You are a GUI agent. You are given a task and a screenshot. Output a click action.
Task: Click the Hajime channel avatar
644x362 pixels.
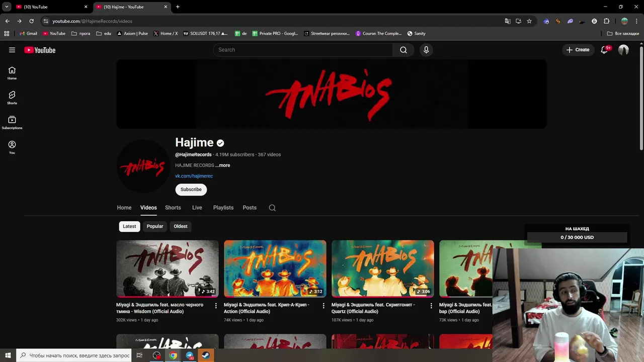click(143, 166)
